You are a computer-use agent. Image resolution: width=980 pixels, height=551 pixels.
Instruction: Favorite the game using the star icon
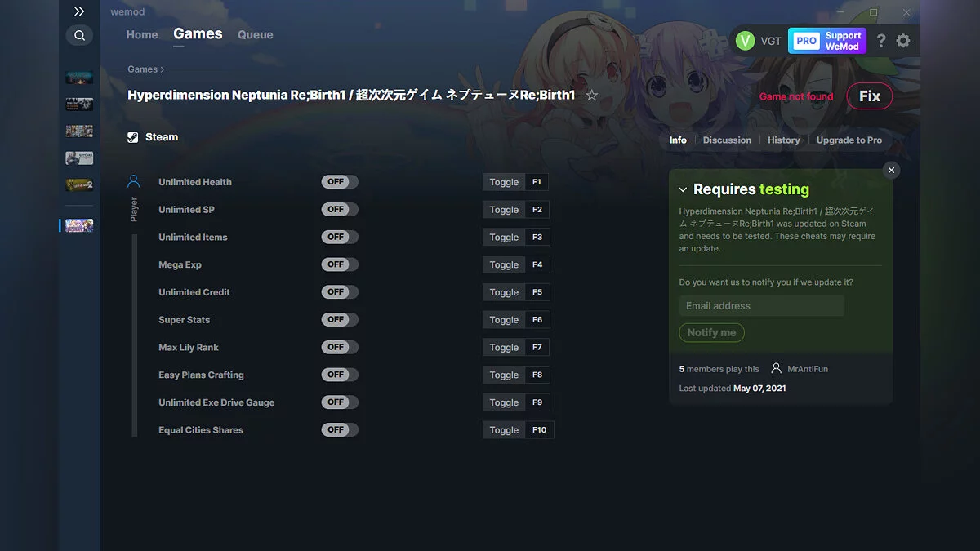(592, 95)
